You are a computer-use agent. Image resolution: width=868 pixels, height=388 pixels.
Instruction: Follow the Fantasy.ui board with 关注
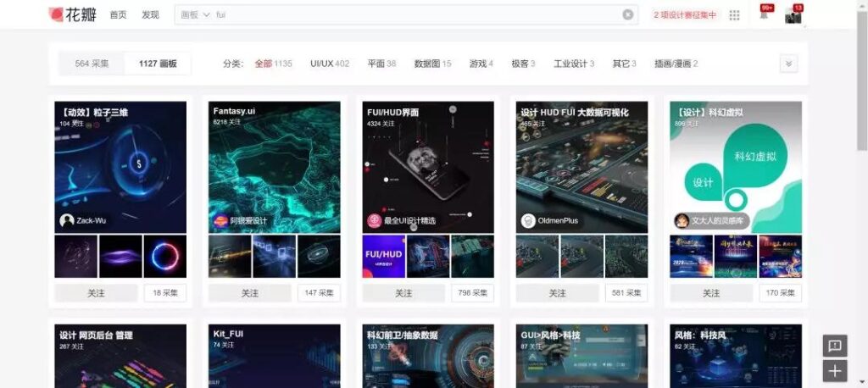tap(249, 293)
